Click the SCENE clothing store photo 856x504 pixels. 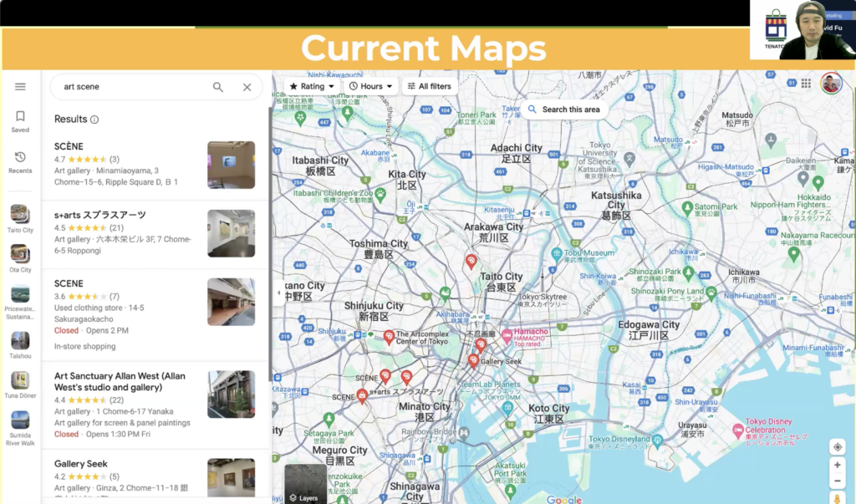pos(231,302)
